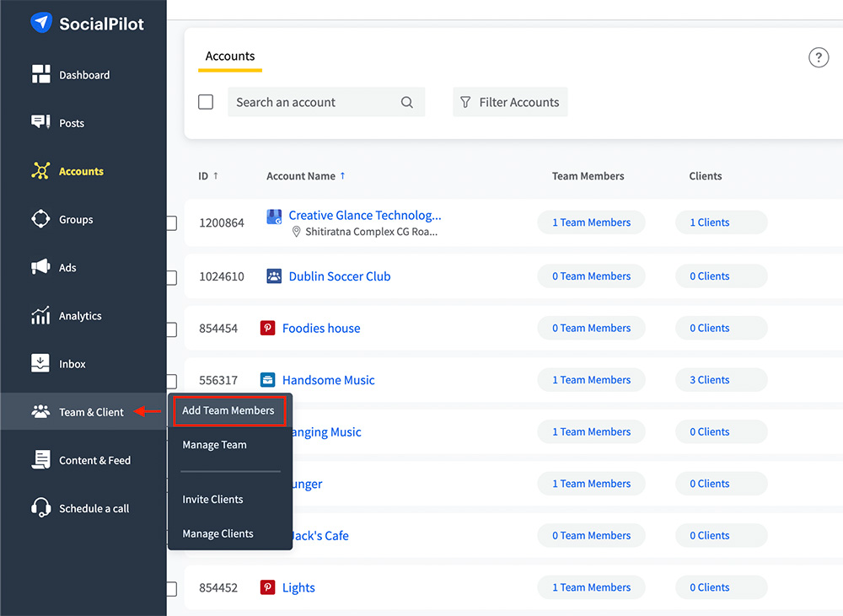The width and height of the screenshot is (843, 616).
Task: Open the Team & Client sidebar label
Action: [91, 412]
